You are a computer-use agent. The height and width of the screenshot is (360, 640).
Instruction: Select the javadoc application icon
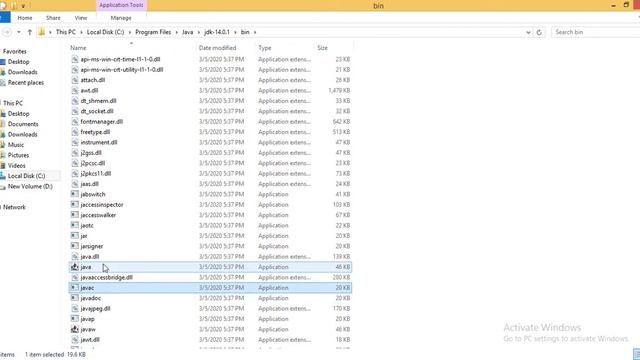75,298
